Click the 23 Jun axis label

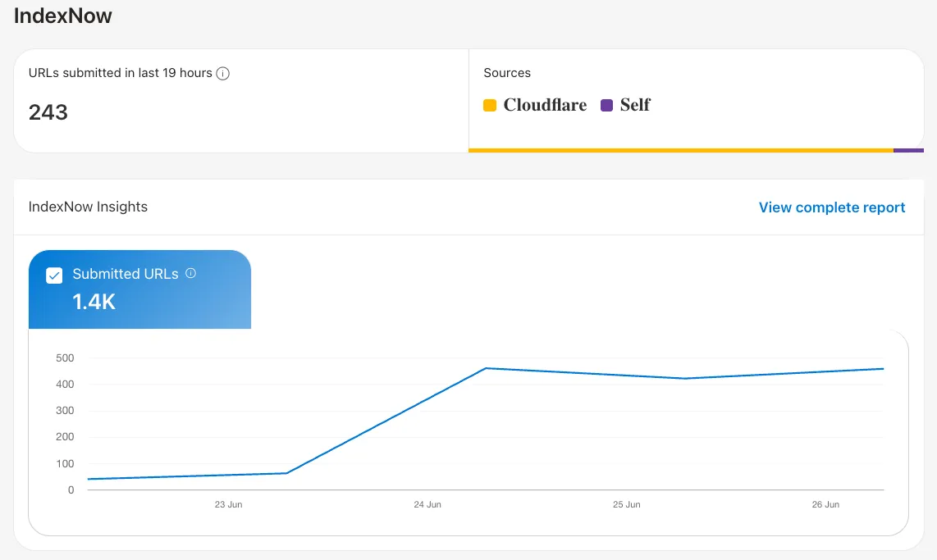point(228,504)
